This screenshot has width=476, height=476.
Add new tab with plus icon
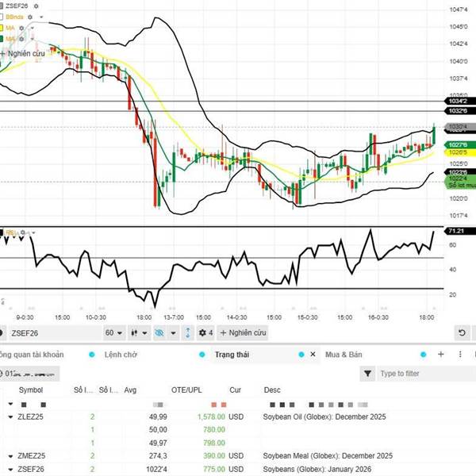[441, 355]
